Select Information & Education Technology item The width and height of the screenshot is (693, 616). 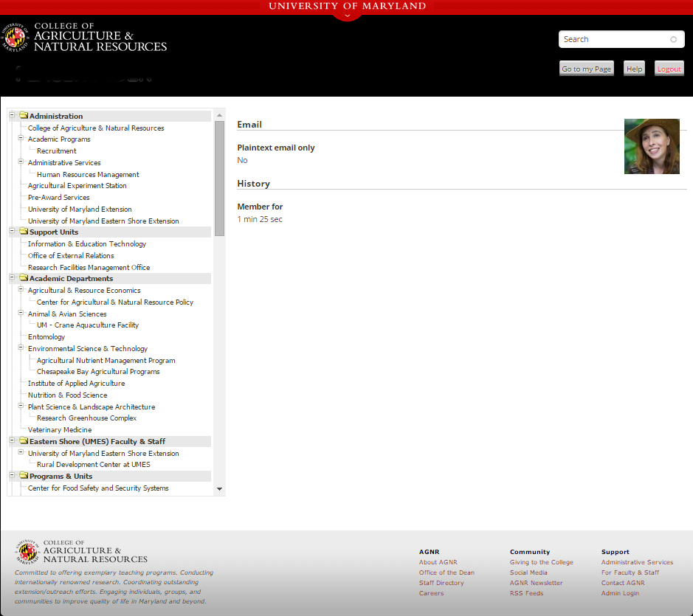(87, 244)
